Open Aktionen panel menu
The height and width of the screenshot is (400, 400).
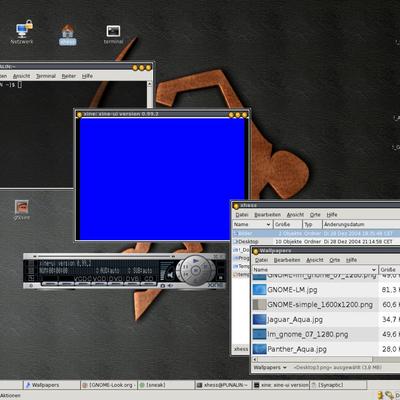(11, 395)
